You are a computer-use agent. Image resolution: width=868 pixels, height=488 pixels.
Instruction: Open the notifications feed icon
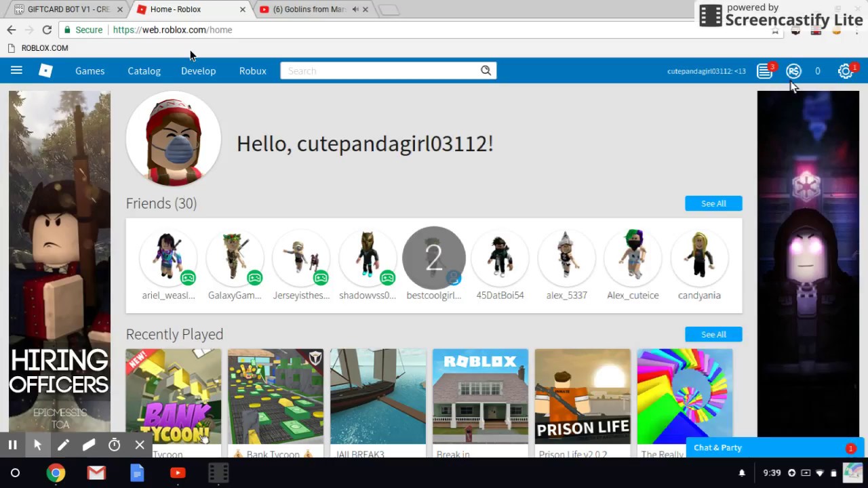pyautogui.click(x=764, y=70)
